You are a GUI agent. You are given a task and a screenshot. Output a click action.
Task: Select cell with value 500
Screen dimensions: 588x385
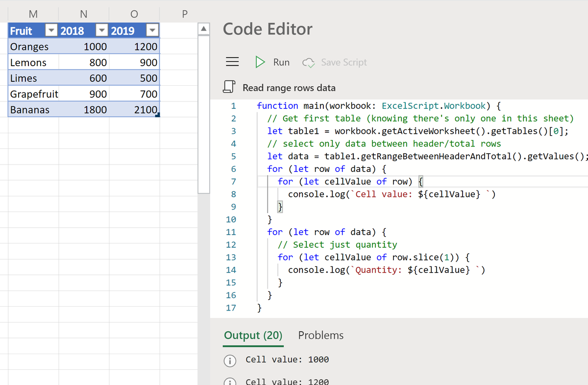tap(134, 78)
